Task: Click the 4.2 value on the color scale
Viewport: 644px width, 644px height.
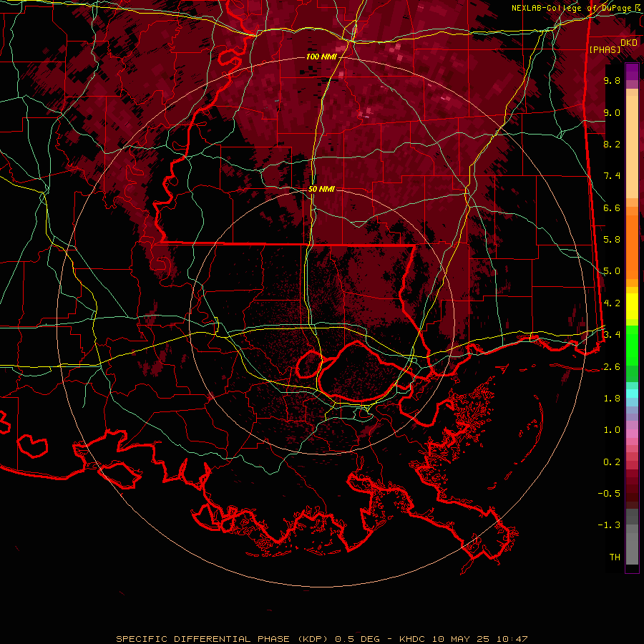Action: coord(612,303)
